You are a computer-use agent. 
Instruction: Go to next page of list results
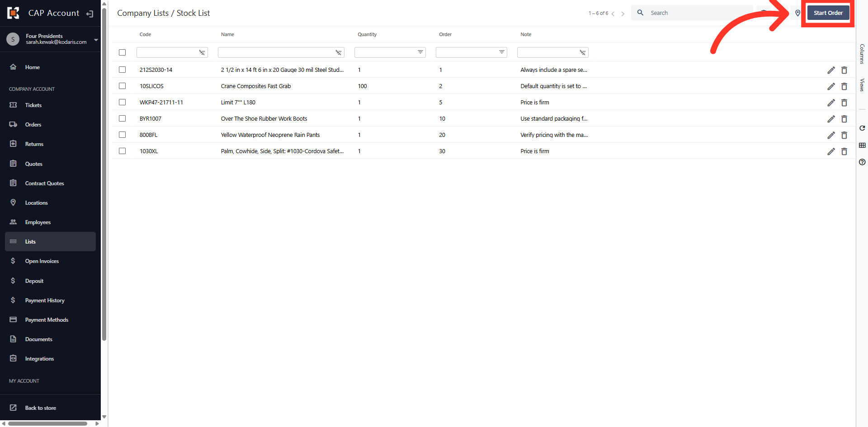tap(623, 14)
